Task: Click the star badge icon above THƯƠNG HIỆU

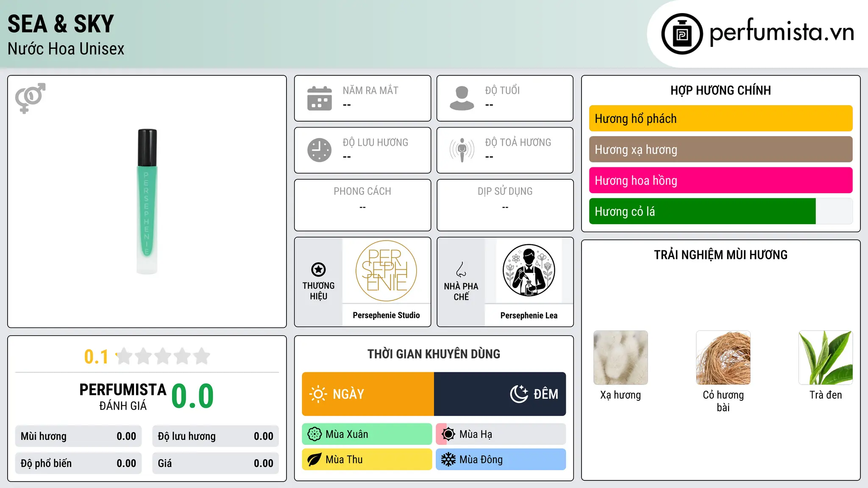Action: 318,269
